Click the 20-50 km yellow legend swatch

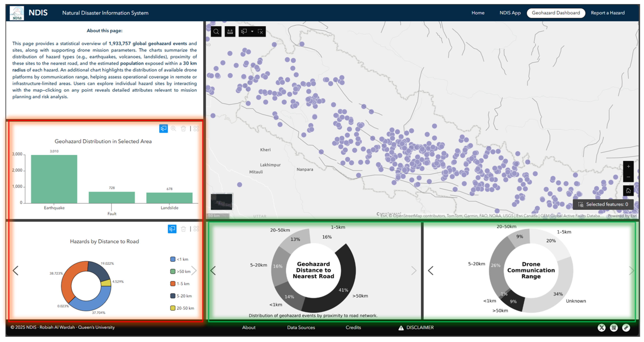pyautogui.click(x=173, y=308)
